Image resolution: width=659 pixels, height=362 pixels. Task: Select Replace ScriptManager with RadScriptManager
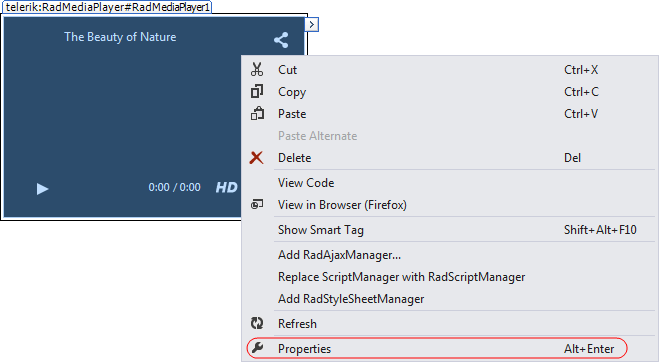click(450, 277)
